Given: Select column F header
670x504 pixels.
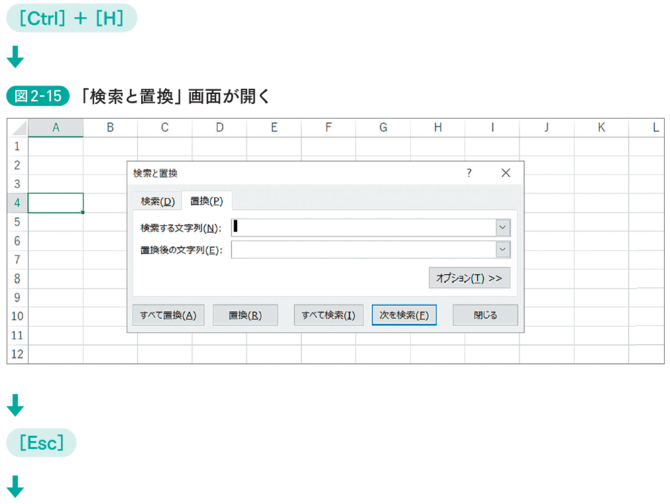Looking at the screenshot, I should click(328, 128).
